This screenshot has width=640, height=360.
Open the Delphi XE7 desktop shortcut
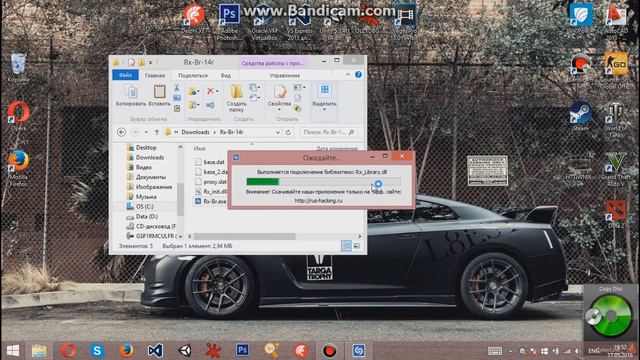pyautogui.click(x=194, y=18)
